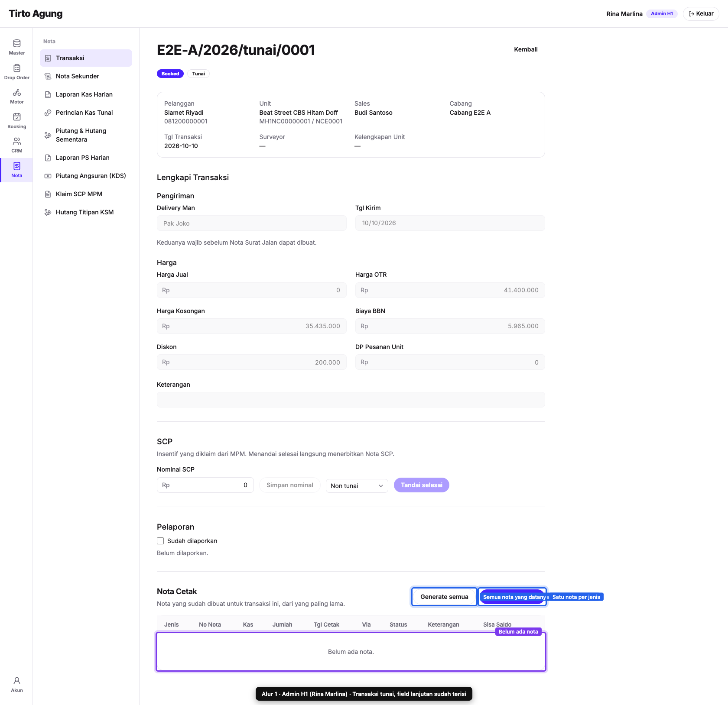This screenshot has width=728, height=705.
Task: Click the Booked status badge
Action: coord(170,74)
